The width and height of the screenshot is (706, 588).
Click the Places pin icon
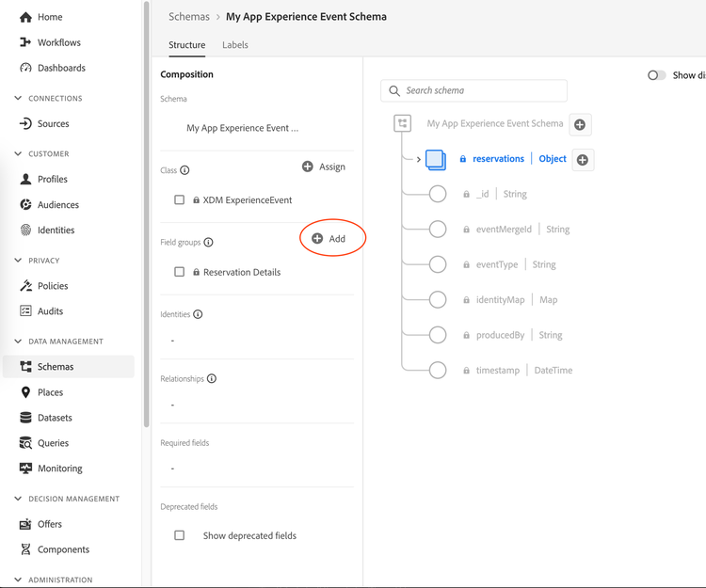(x=25, y=392)
